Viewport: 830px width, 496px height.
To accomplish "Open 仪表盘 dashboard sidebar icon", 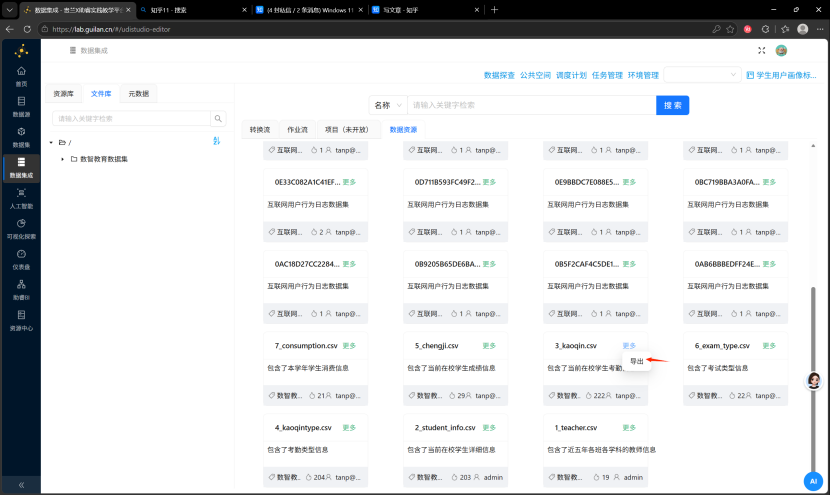I will click(21, 259).
